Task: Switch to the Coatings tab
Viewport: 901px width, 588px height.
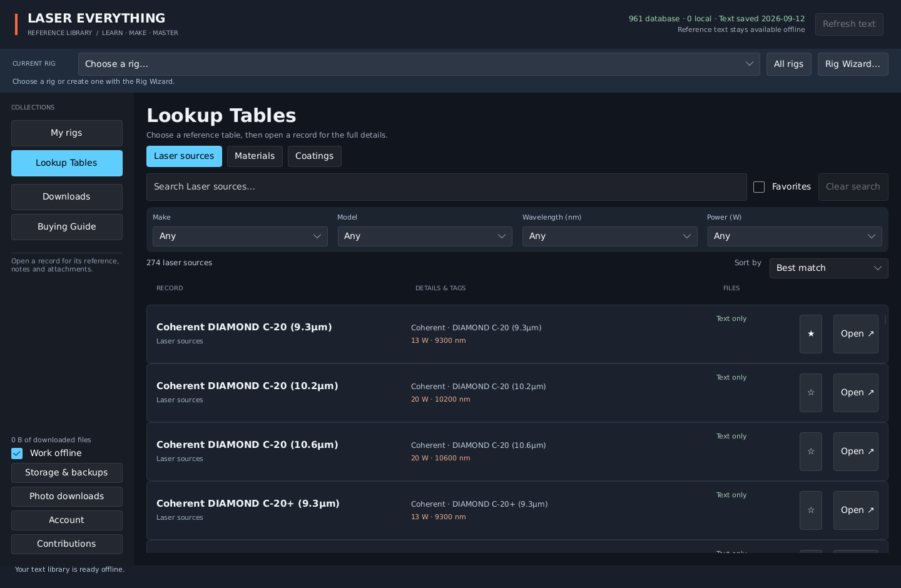Action: pyautogui.click(x=315, y=156)
